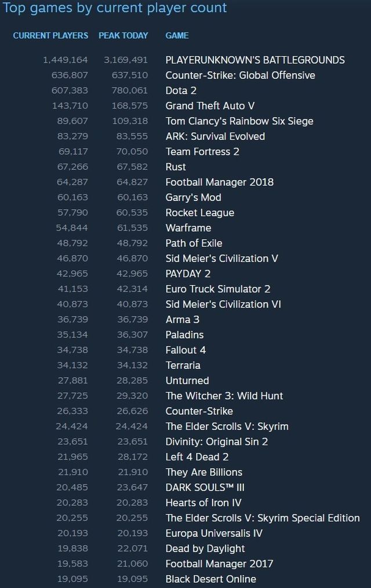This screenshot has height=588, width=371.
Task: Click the CURRENT PLAYERS column header
Action: [x=50, y=35]
